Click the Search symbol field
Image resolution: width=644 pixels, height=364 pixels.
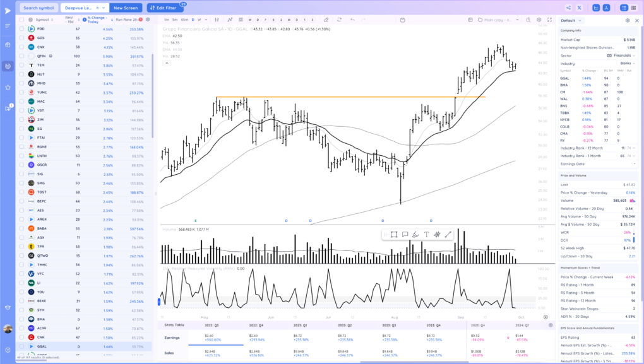[x=39, y=8]
